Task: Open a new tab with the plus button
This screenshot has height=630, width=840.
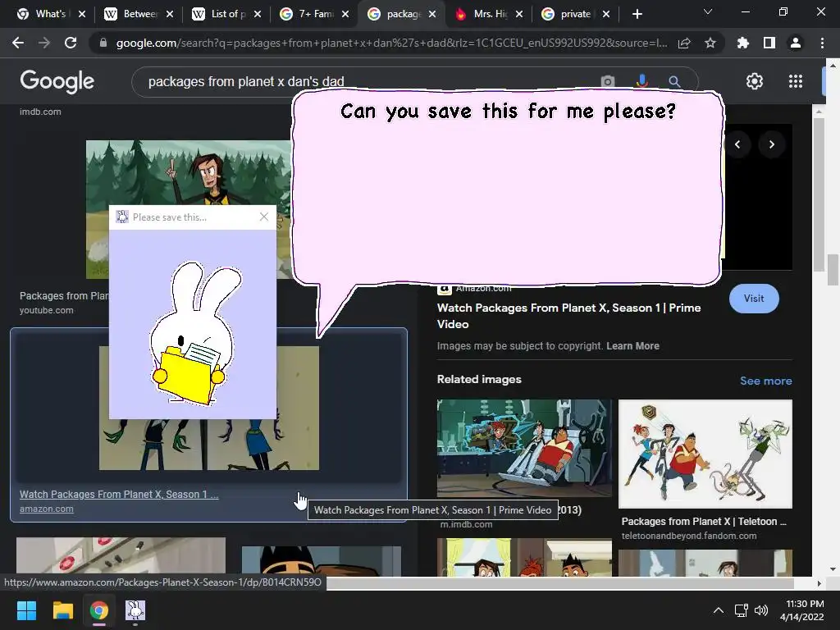Action: (x=637, y=14)
